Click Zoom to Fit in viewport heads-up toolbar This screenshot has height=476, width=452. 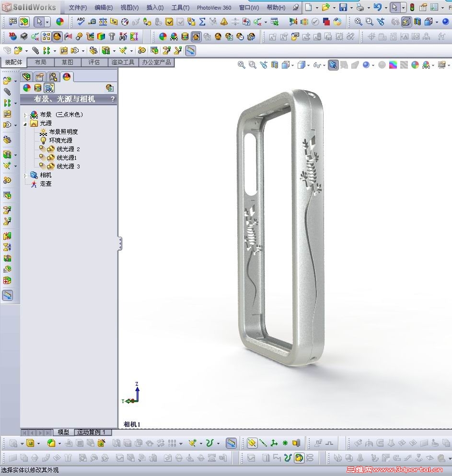tap(241, 65)
